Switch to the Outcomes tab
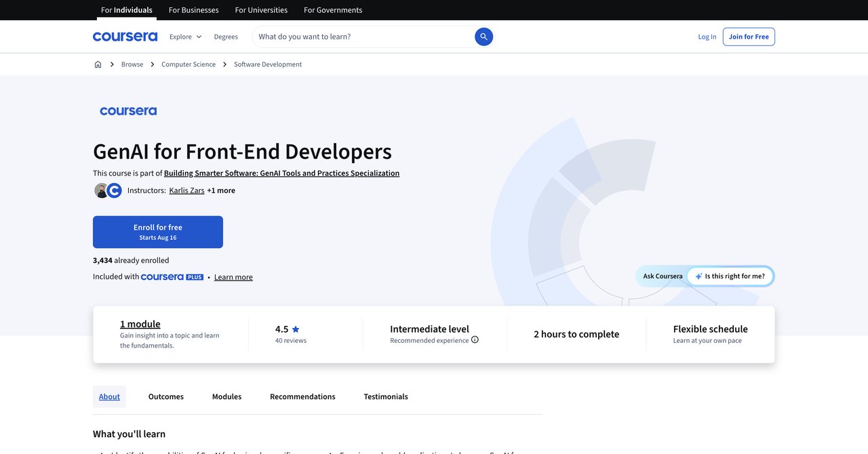This screenshot has width=868, height=454. (x=166, y=397)
